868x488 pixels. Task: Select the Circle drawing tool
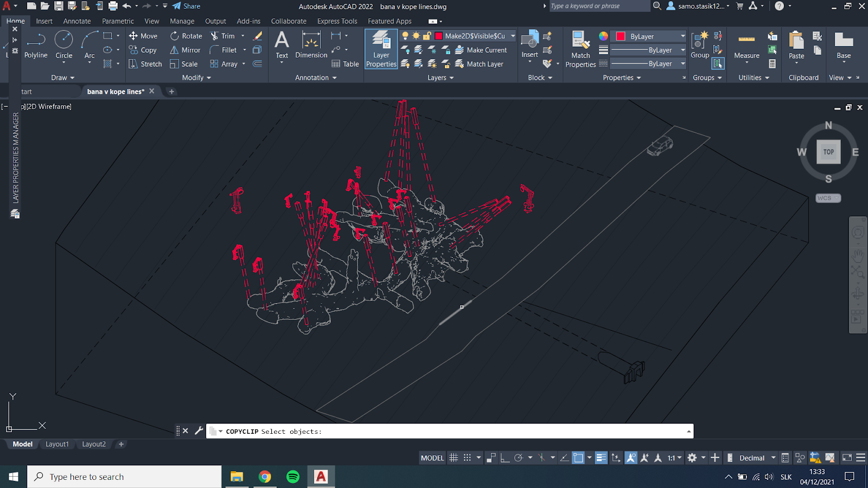coord(64,46)
